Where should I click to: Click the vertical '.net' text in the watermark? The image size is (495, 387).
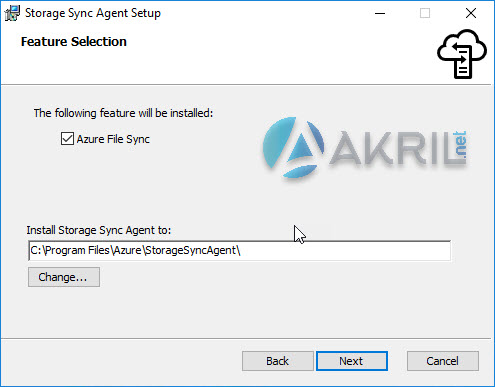click(x=460, y=144)
